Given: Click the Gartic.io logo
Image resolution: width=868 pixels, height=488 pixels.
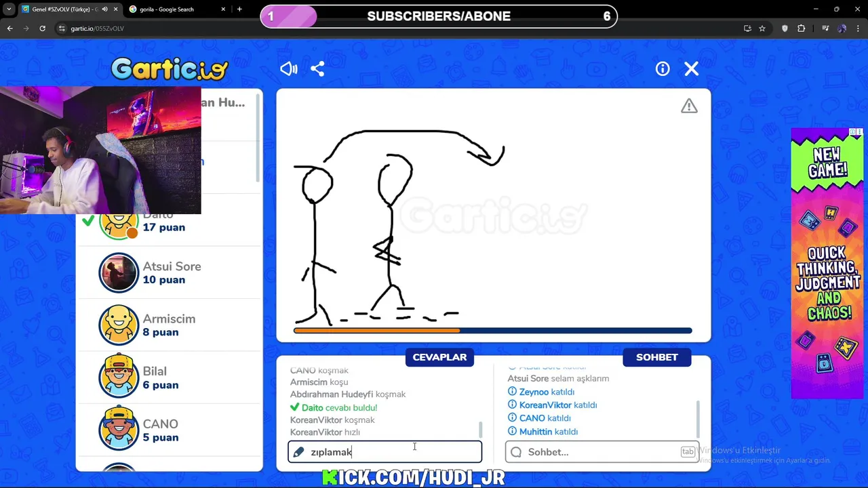Looking at the screenshot, I should [x=170, y=69].
